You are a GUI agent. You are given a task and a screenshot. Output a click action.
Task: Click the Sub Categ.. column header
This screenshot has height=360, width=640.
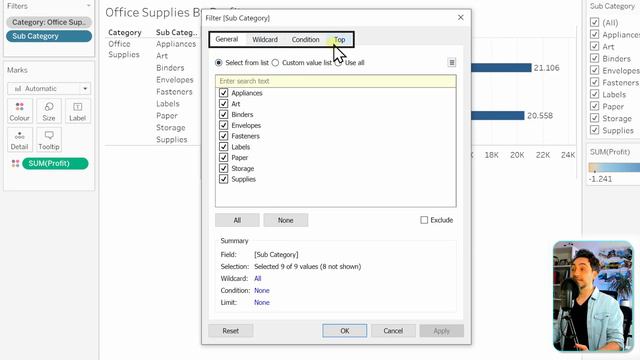point(176,32)
